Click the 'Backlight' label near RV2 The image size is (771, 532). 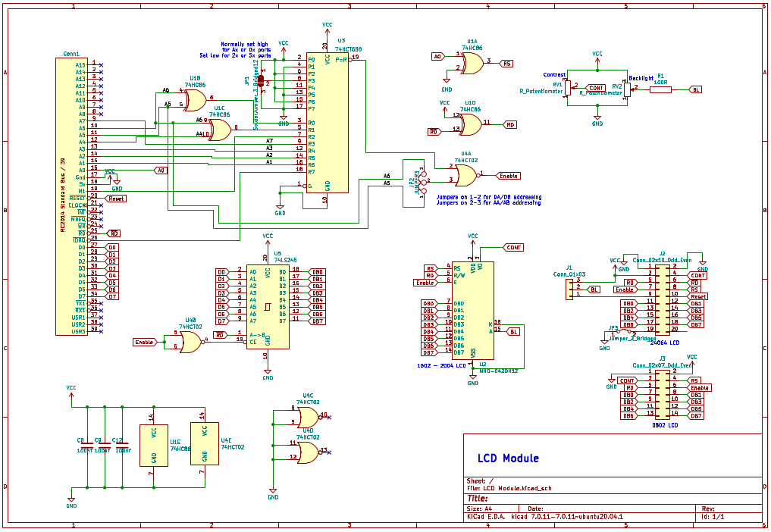coord(641,78)
